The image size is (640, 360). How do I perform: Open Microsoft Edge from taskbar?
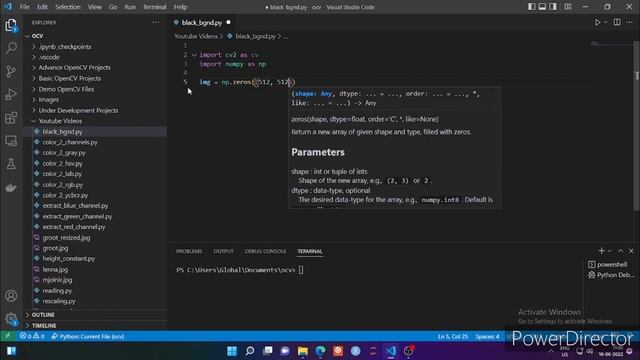point(320,351)
